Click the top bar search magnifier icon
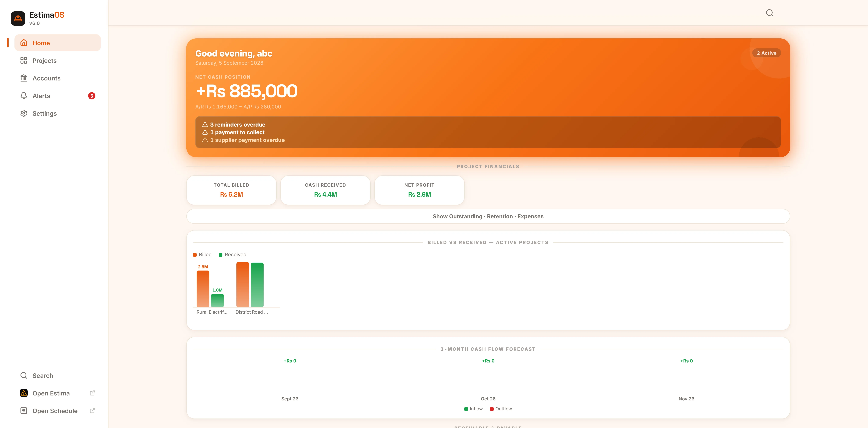This screenshot has width=868, height=428. (x=769, y=13)
